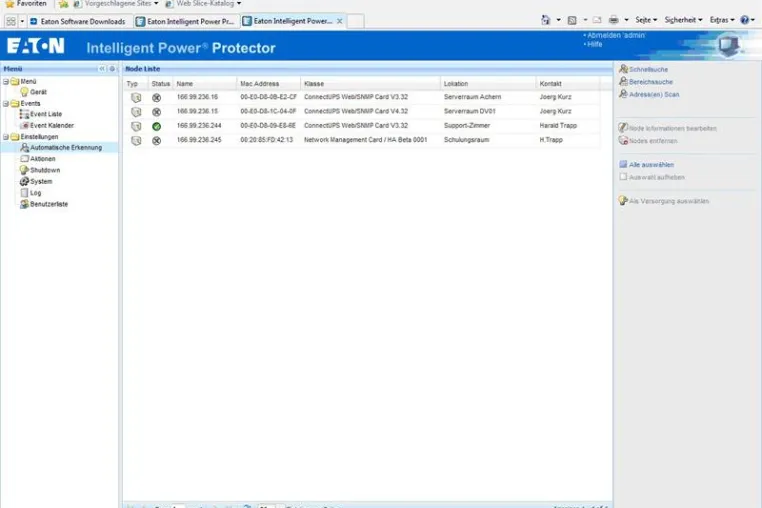The width and height of the screenshot is (762, 508).
Task: Click the type icon for node 166.99.236.245
Action: [136, 140]
